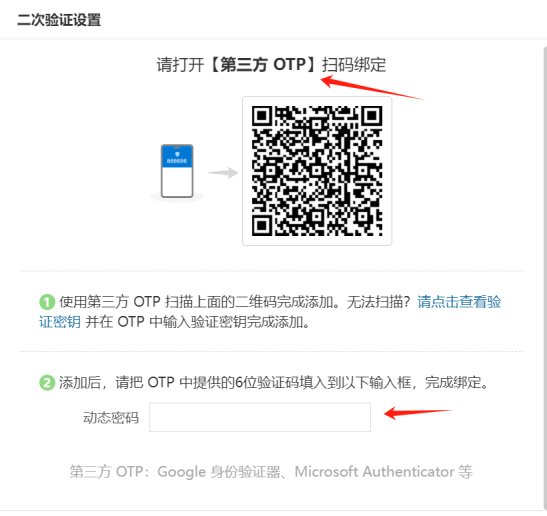
Task: Click the Google 身份验证器 hint text
Action: click(219, 472)
